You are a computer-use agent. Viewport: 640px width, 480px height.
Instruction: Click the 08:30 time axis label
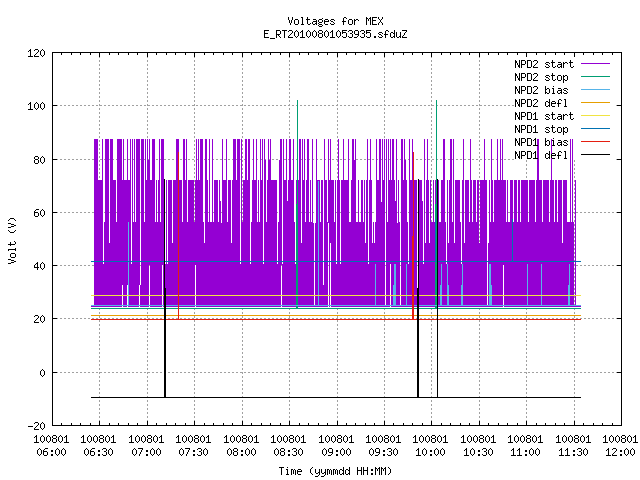289,453
